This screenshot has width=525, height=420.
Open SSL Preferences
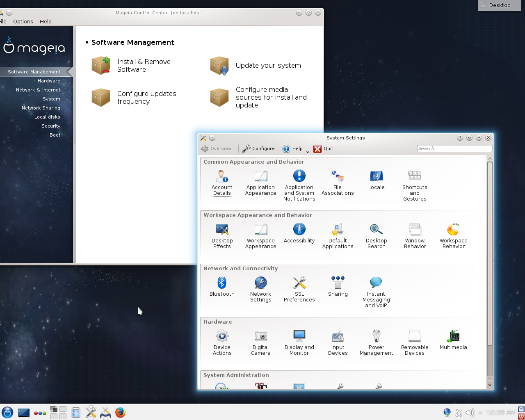[x=299, y=290]
